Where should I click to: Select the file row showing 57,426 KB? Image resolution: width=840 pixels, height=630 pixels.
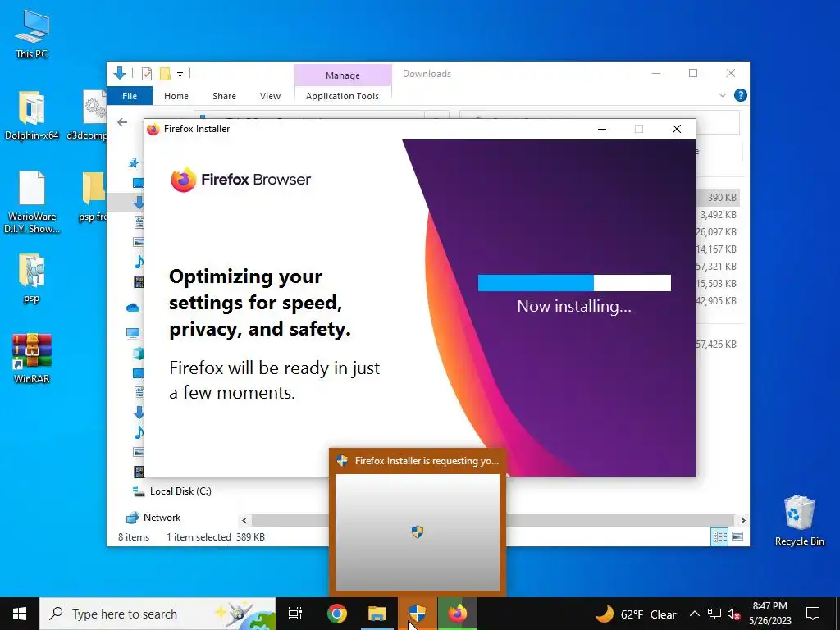(x=718, y=344)
